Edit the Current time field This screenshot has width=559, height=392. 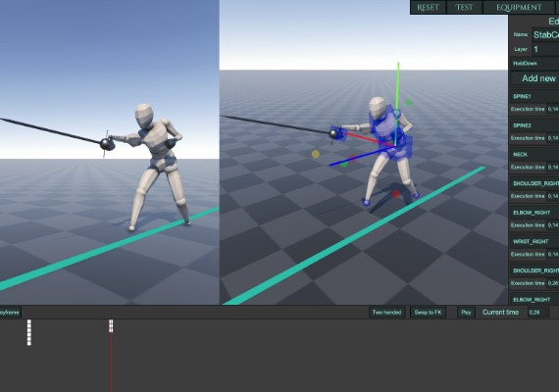[538, 313]
